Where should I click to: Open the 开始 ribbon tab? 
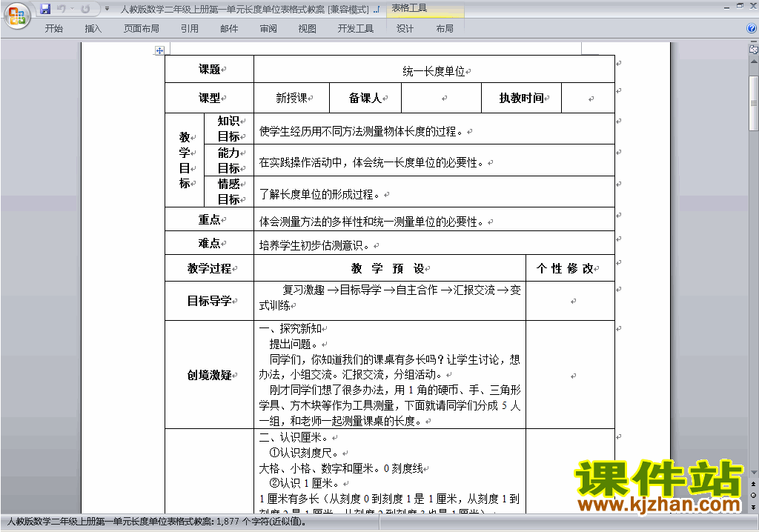(53, 29)
